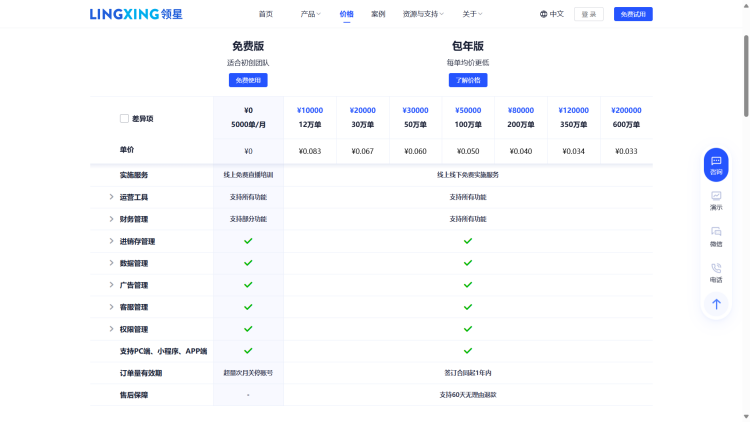Expand the 广告管理 row
This screenshot has height=422, width=750.
[x=111, y=285]
